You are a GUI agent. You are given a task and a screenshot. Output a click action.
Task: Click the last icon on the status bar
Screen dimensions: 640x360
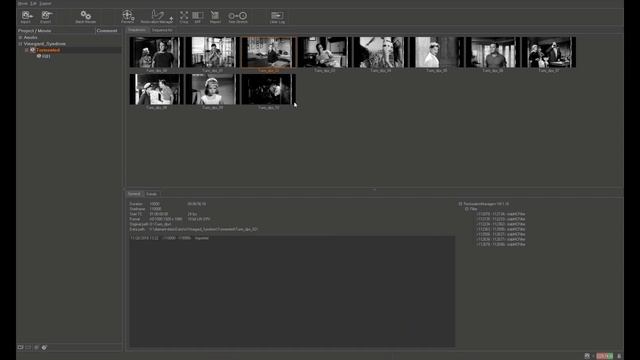(619, 356)
